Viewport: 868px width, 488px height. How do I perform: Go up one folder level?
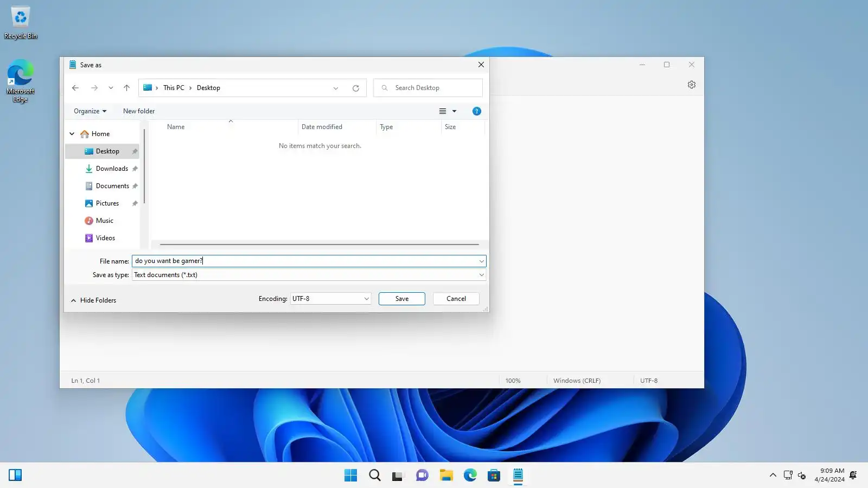(x=126, y=88)
